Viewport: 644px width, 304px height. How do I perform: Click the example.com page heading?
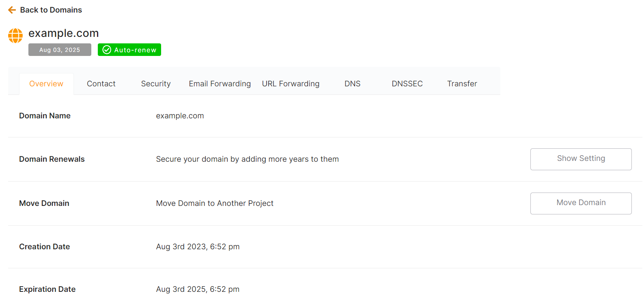[64, 33]
